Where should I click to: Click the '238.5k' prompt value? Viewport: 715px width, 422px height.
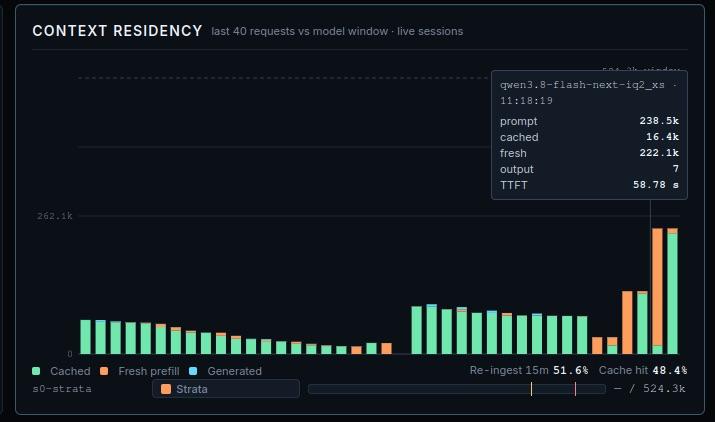659,121
